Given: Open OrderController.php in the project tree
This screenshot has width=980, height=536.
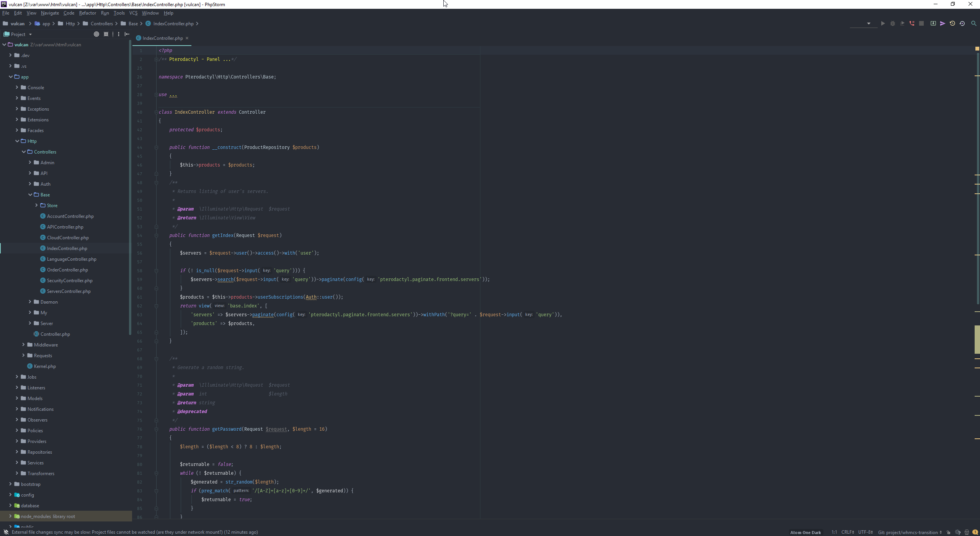Looking at the screenshot, I should point(67,270).
